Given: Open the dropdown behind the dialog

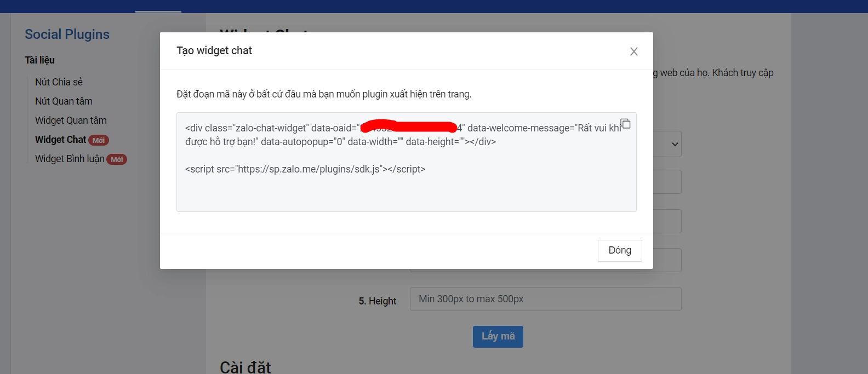Looking at the screenshot, I should point(667,144).
